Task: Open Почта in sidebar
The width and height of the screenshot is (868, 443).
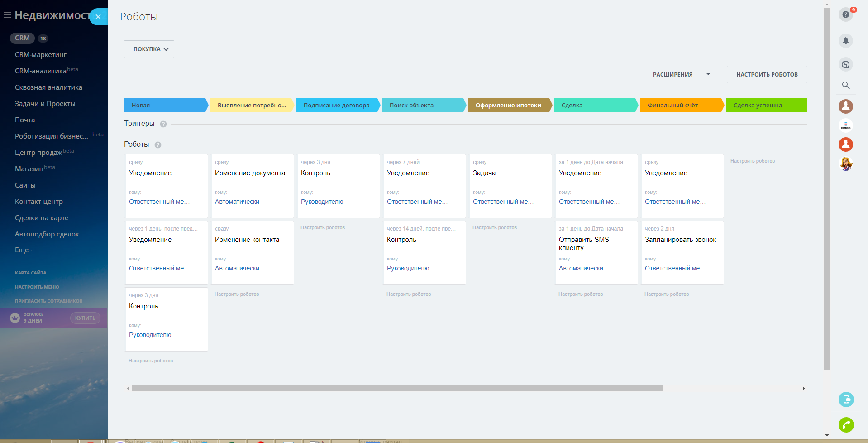Action: (x=25, y=120)
